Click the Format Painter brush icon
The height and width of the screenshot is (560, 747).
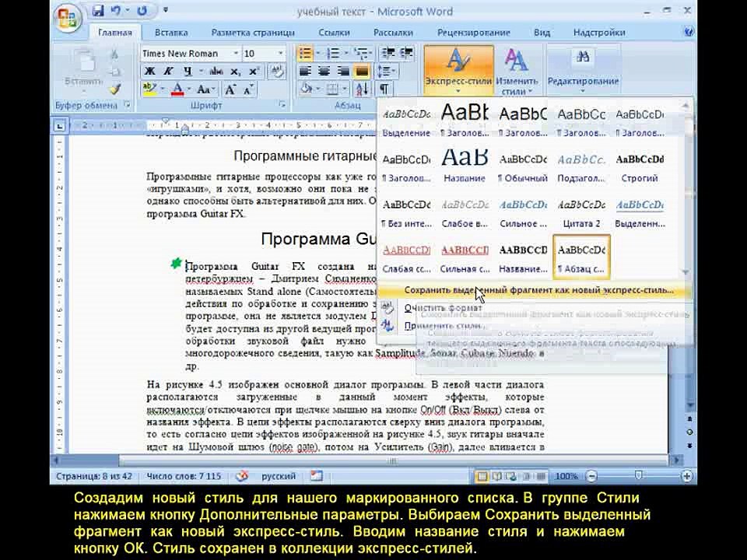point(115,89)
